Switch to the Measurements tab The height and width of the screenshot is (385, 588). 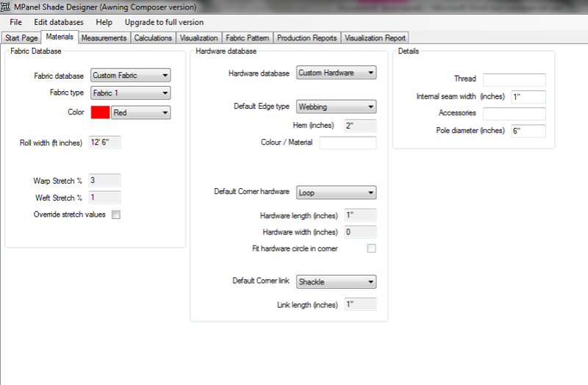point(104,37)
